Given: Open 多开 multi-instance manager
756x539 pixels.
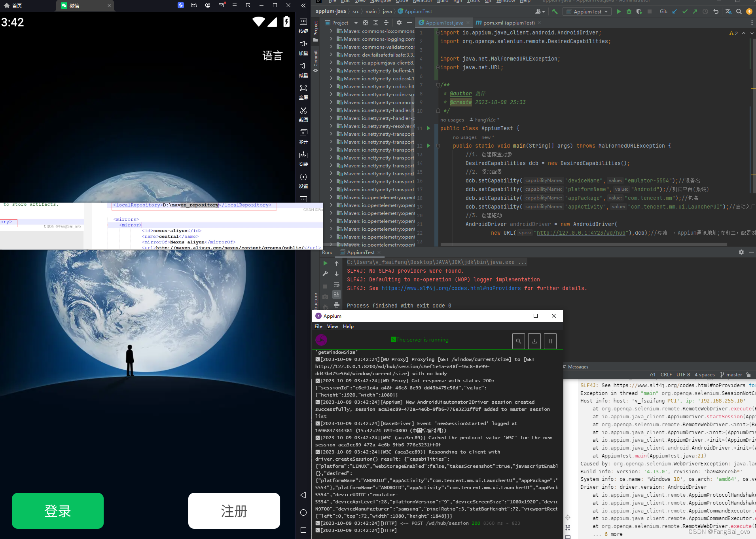Looking at the screenshot, I should tap(303, 137).
